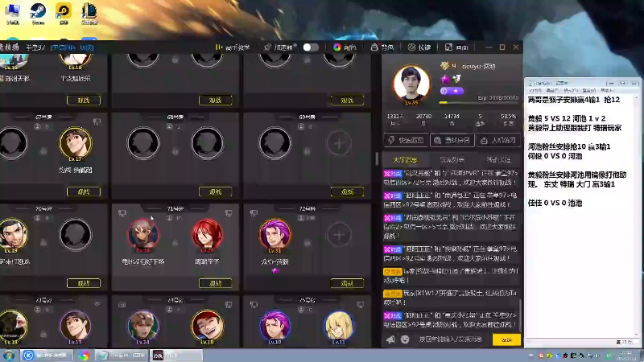This screenshot has height=362, width=644.
Task: Open the 编辑 menu in Notepad
Action: tap(552, 90)
